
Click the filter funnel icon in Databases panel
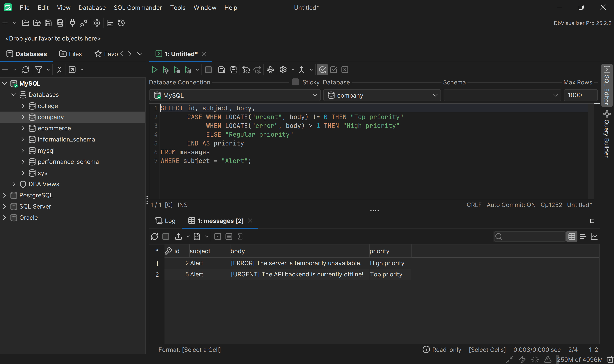point(39,70)
